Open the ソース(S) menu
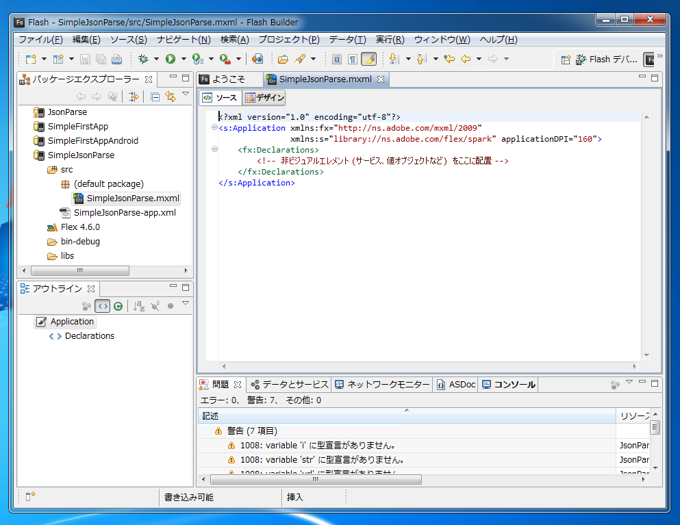 pos(128,40)
